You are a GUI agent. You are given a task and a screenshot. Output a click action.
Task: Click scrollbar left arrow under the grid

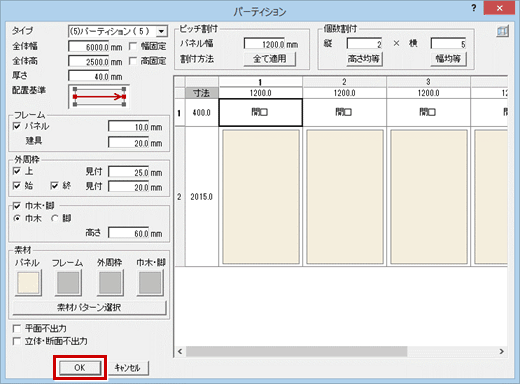[180, 351]
